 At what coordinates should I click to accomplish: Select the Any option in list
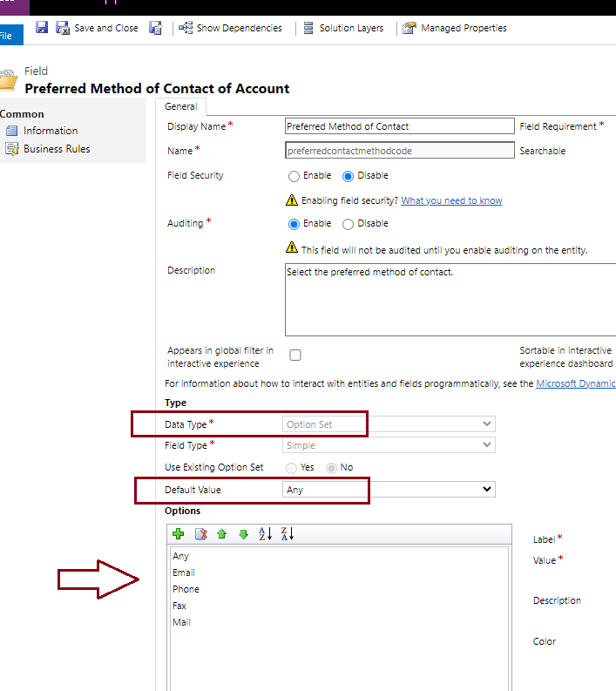click(180, 556)
